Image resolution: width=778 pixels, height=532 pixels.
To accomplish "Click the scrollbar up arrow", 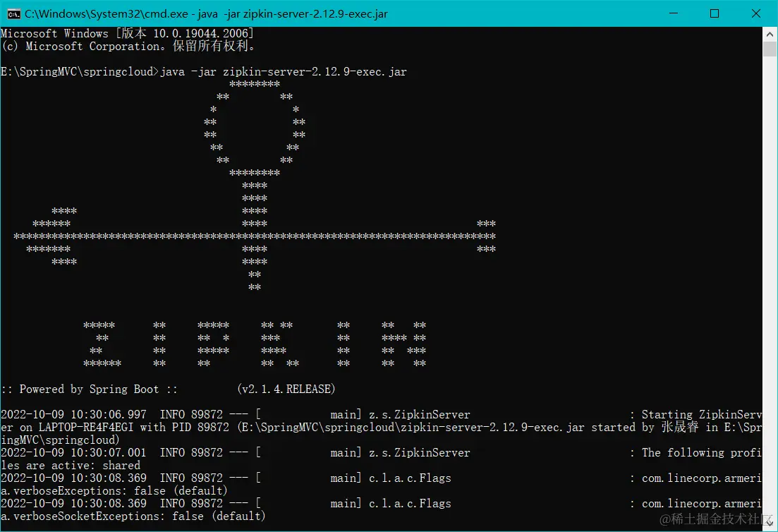I will [x=770, y=35].
